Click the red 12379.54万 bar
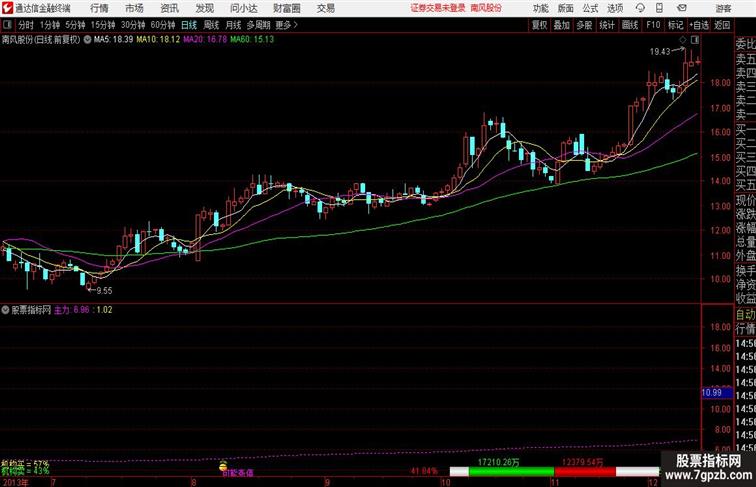This screenshot has width=756, height=487. coord(585,471)
